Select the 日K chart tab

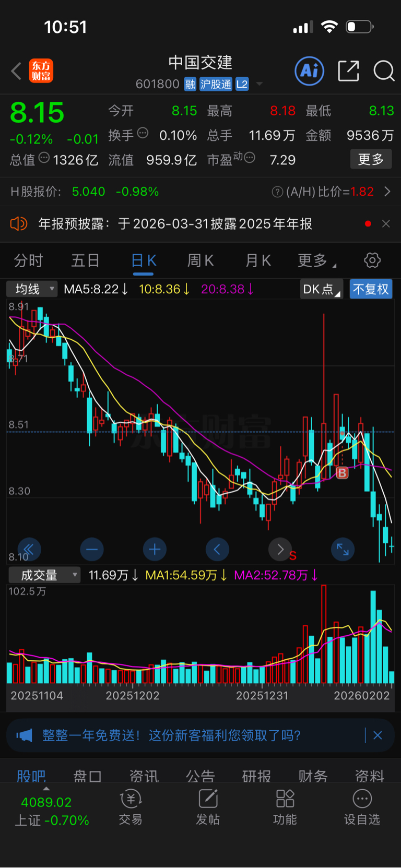[x=144, y=260]
